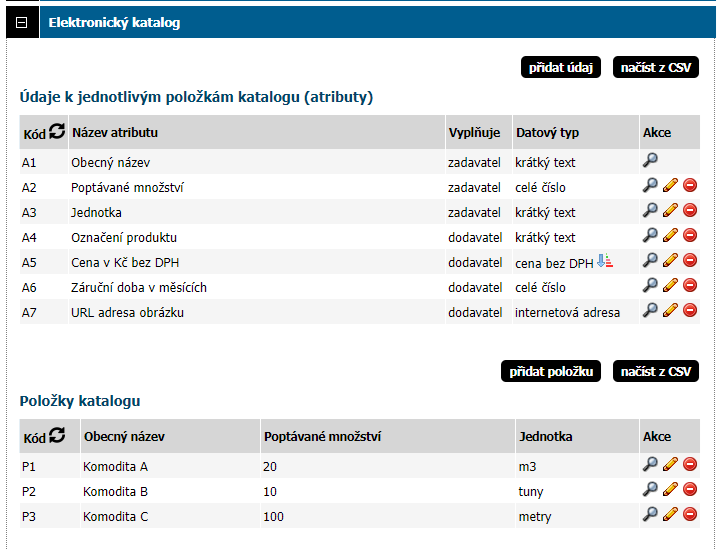Refresh codes icon in catalog items header
Image resolution: width=721 pixels, height=549 pixels.
click(57, 435)
